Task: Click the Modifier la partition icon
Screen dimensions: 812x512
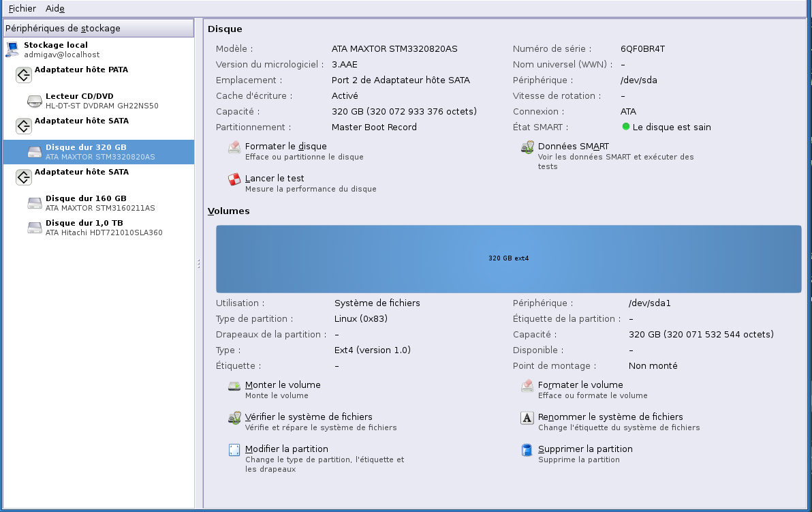Action: point(234,450)
